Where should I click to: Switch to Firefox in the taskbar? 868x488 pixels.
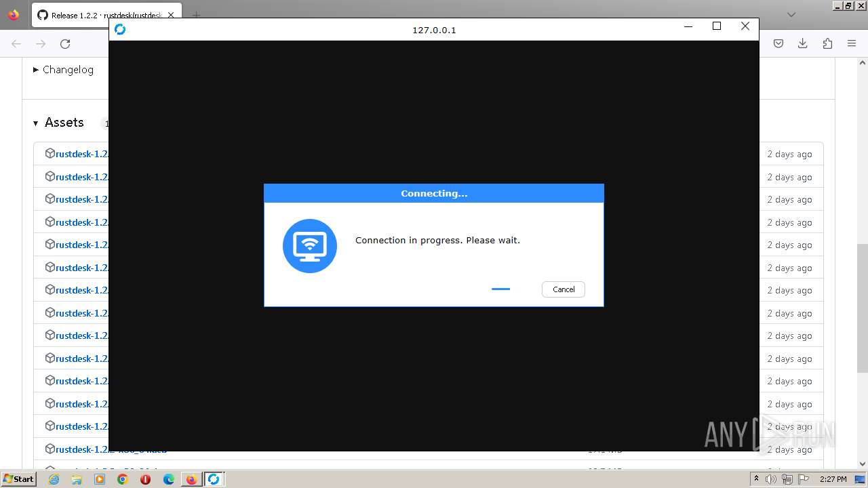191,479
